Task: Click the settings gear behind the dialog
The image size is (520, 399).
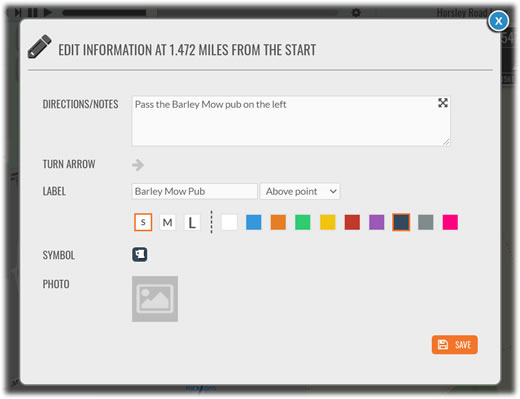Action: pyautogui.click(x=356, y=13)
